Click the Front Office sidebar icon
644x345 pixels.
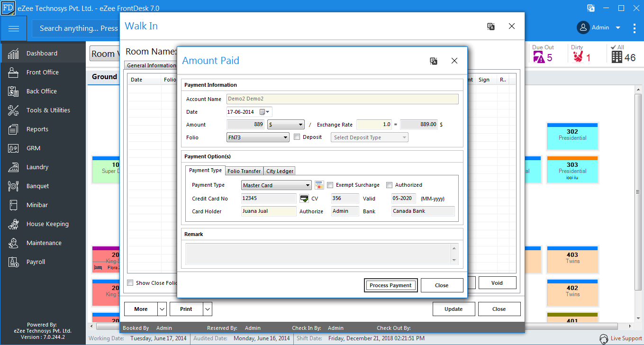point(13,72)
